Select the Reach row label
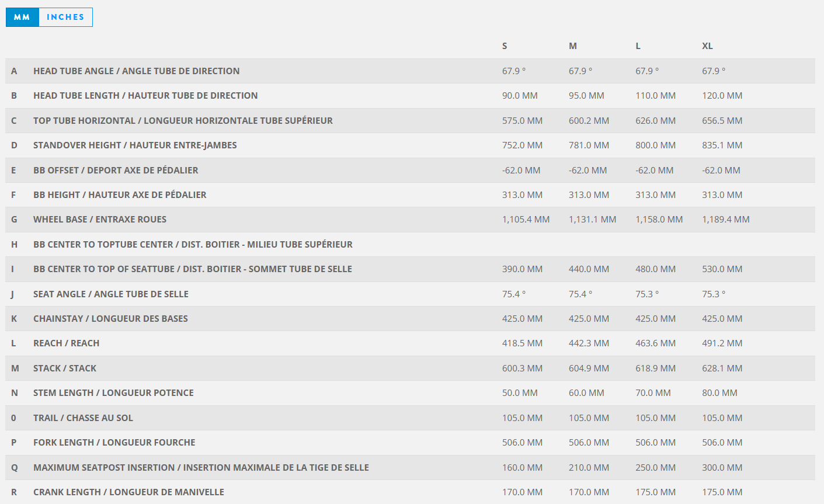The height and width of the screenshot is (504, 824). (66, 343)
